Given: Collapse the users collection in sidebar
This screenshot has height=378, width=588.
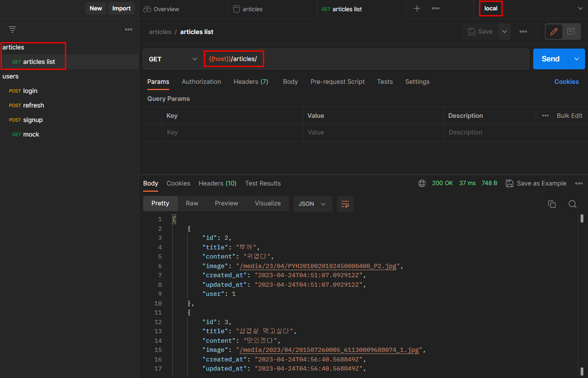Looking at the screenshot, I should tap(10, 76).
